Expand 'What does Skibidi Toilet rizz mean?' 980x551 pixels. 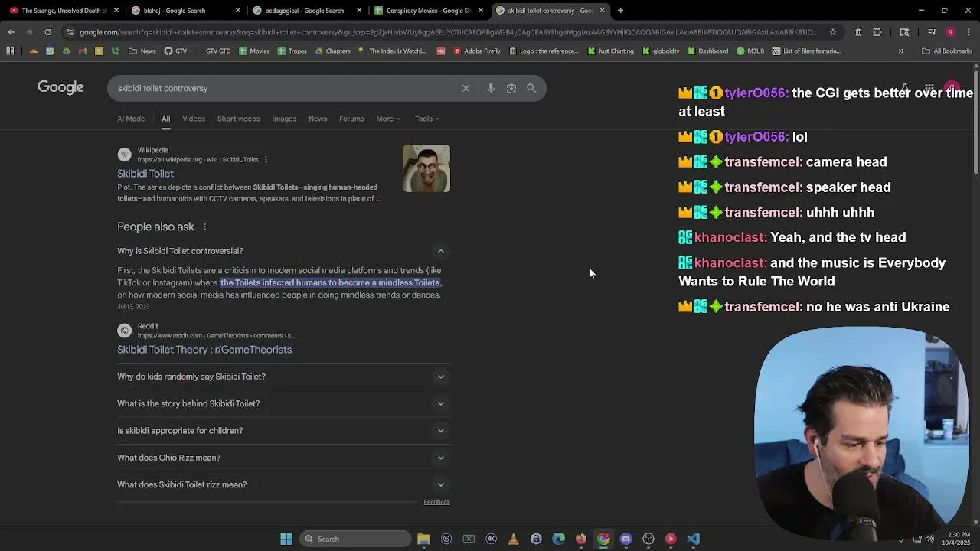[x=440, y=484]
